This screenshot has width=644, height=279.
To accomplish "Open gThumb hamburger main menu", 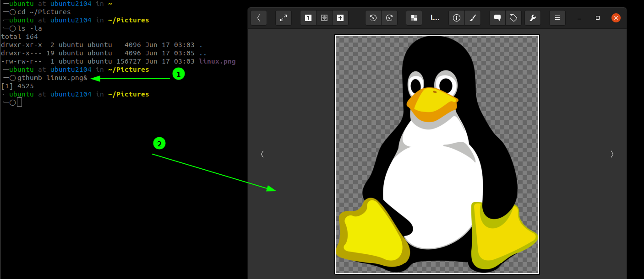I will pos(557,18).
